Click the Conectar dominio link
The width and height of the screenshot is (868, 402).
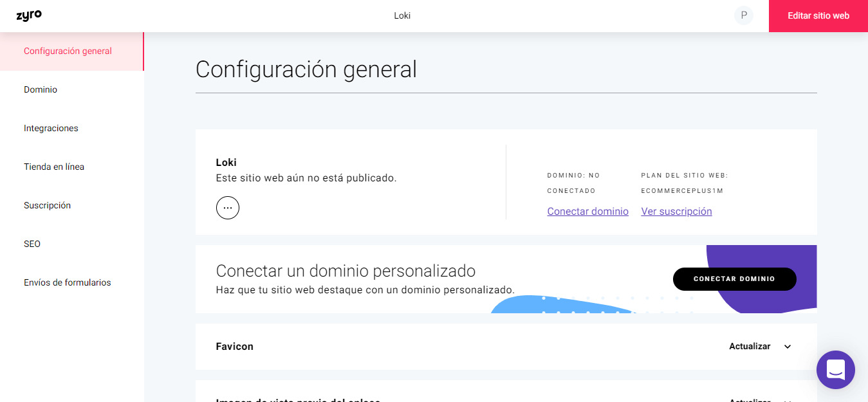pos(587,211)
